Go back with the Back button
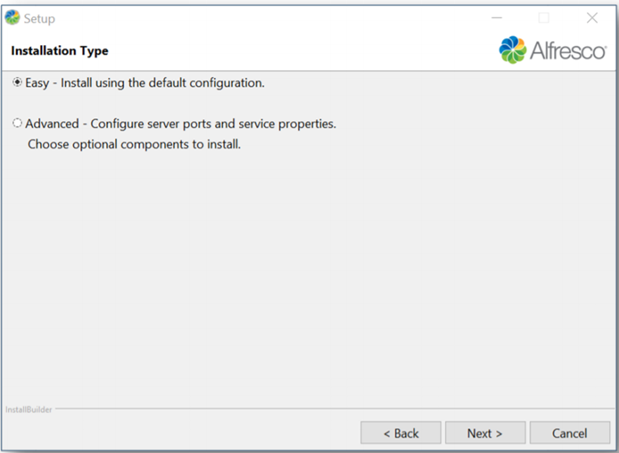Viewport: 619px width, 453px height. pos(400,433)
